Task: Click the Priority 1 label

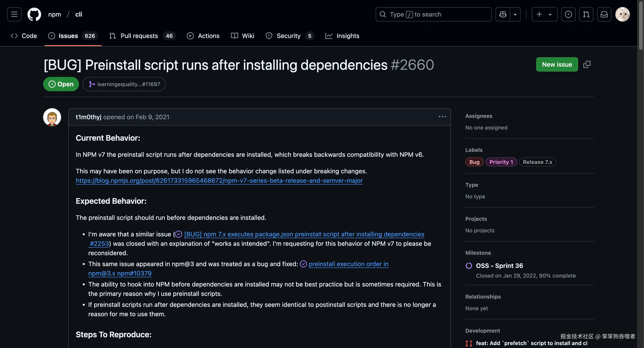Action: 501,162
